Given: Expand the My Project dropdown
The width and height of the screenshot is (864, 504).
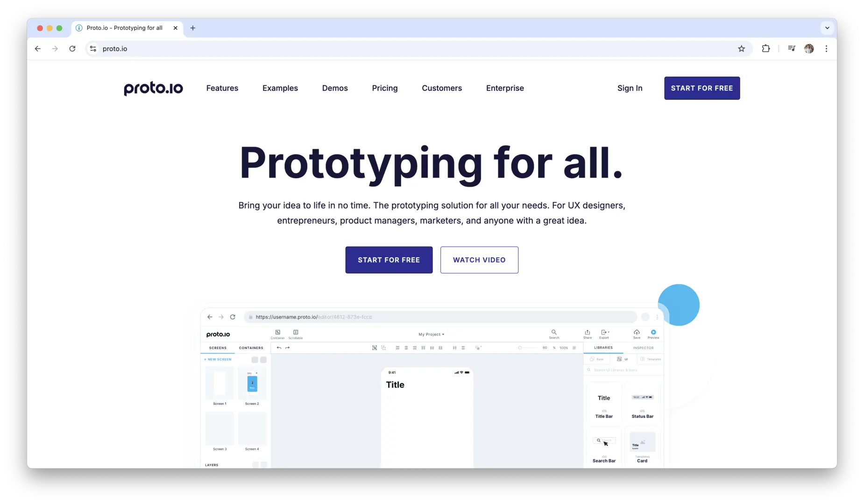Looking at the screenshot, I should click(431, 334).
